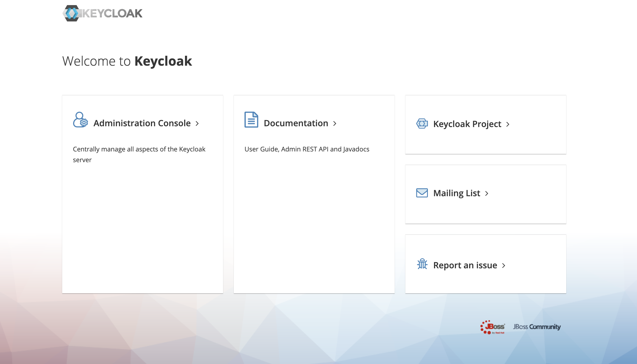The width and height of the screenshot is (637, 364).
Task: Click the JBoss by Red Hat logo
Action: pyautogui.click(x=492, y=327)
